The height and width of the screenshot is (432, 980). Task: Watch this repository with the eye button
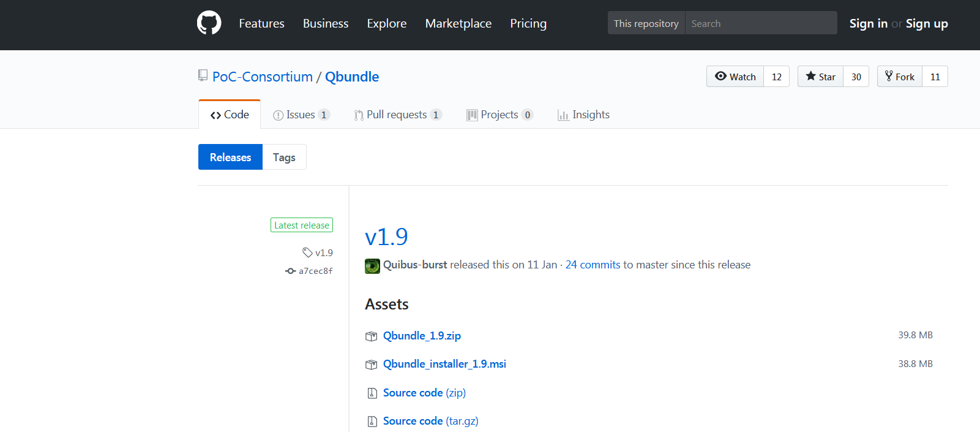pos(735,77)
